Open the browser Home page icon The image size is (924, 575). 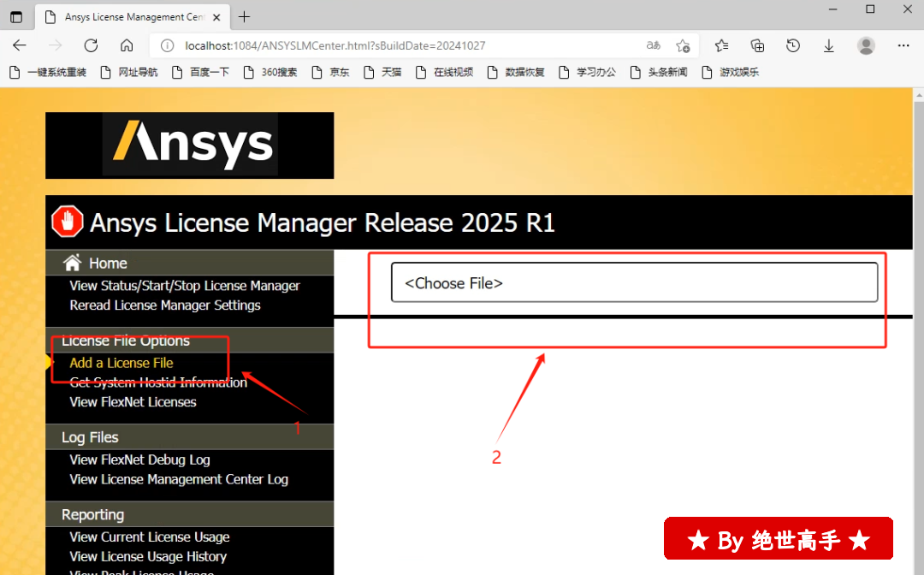pyautogui.click(x=127, y=45)
